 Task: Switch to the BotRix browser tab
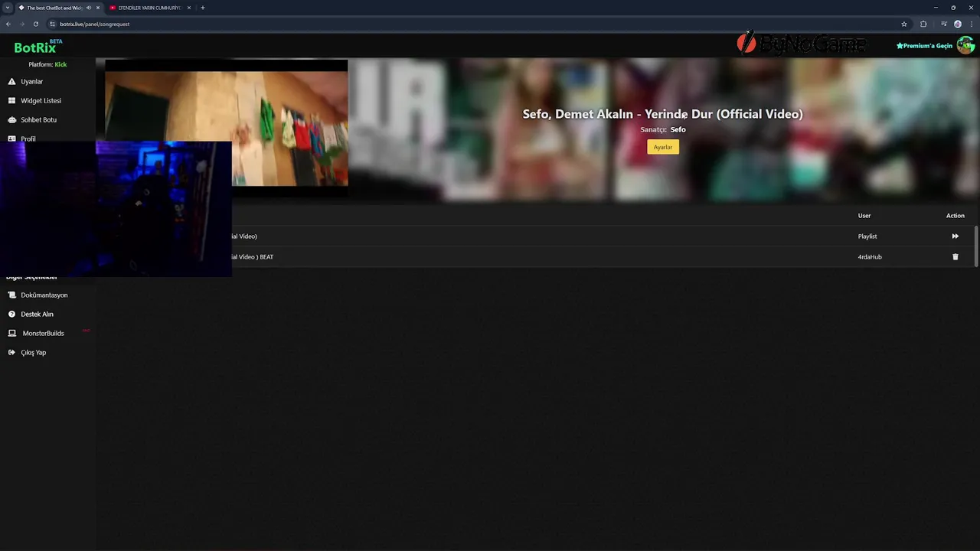(54, 8)
